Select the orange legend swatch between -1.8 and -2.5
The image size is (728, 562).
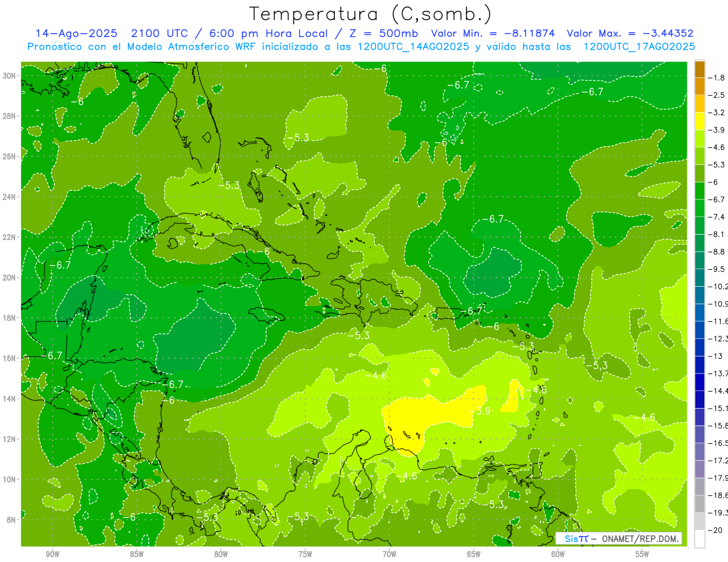[699, 87]
